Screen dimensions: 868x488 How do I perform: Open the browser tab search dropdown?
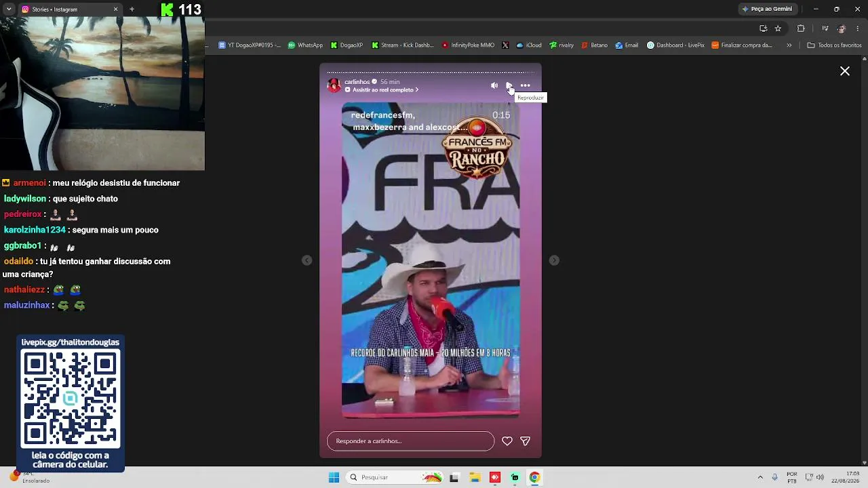point(9,9)
